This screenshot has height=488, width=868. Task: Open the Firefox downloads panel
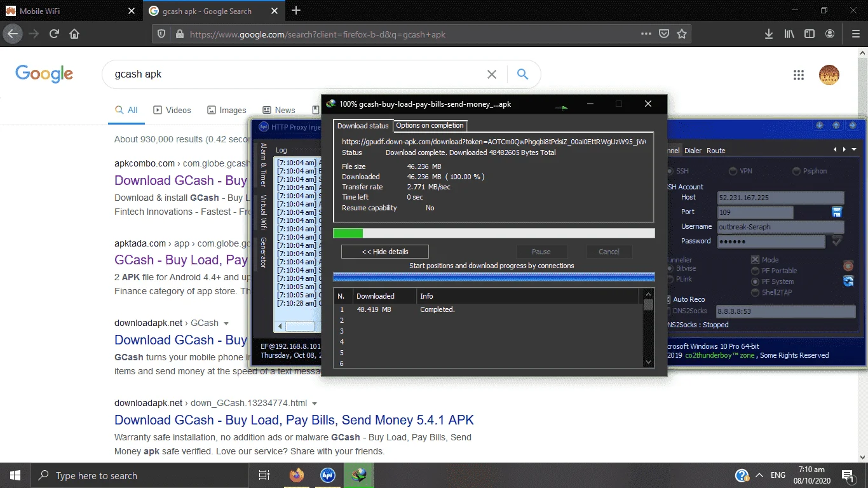(x=768, y=34)
